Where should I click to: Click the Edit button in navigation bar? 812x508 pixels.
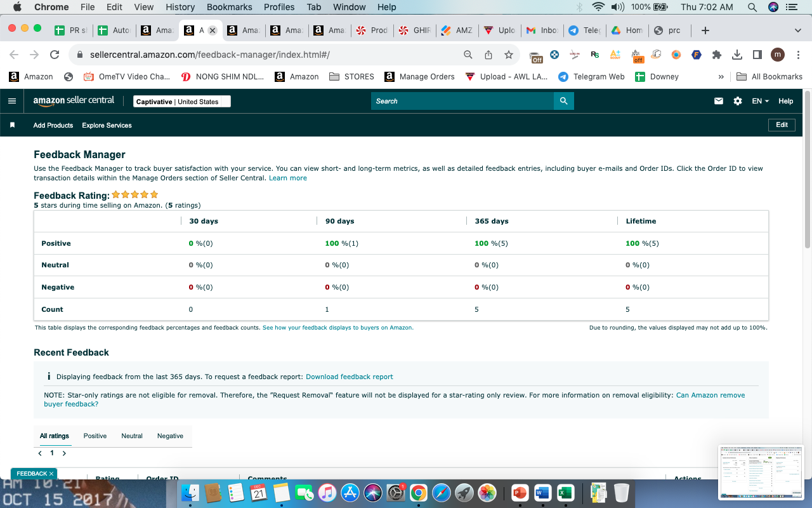point(782,125)
